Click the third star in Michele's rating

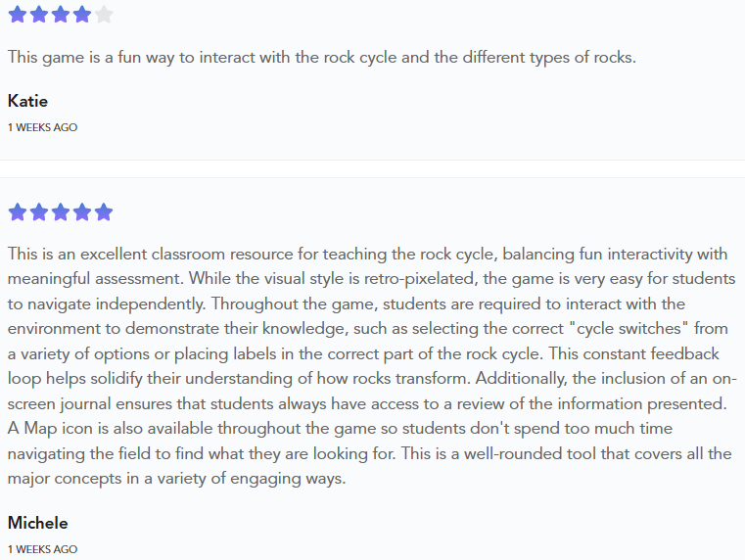point(61,212)
